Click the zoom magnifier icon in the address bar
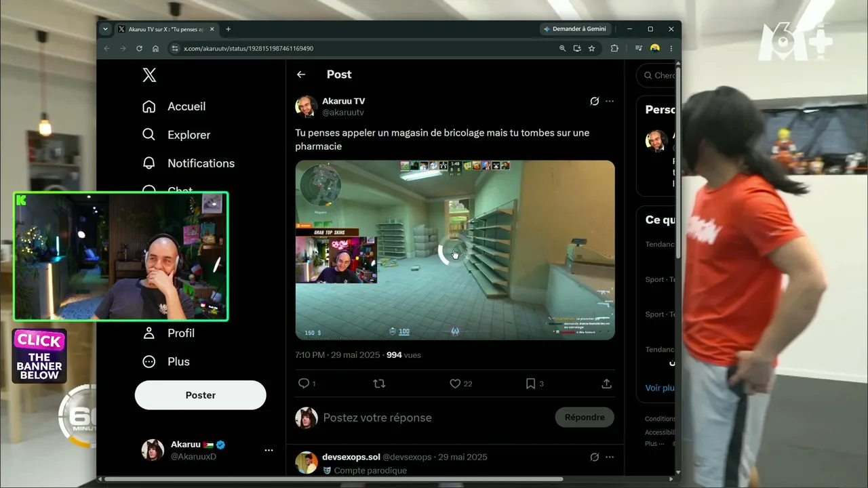Viewport: 868px width, 488px height. pos(562,49)
